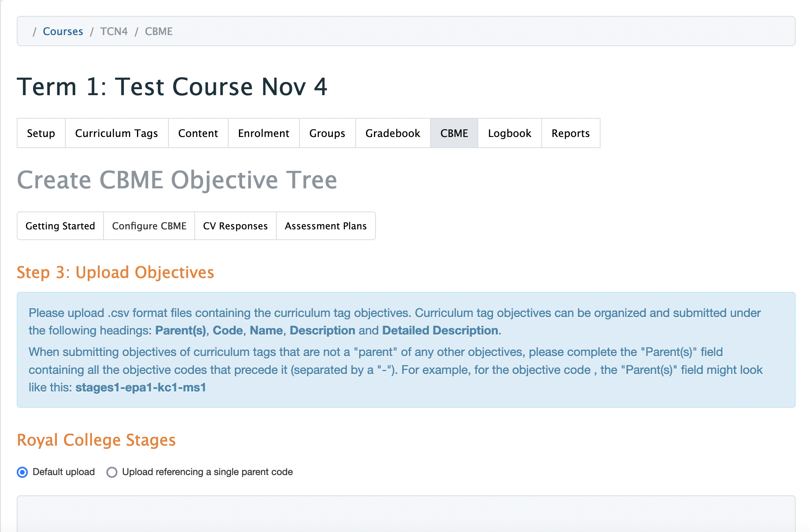
Task: Open Assessment Plans
Action: (325, 226)
